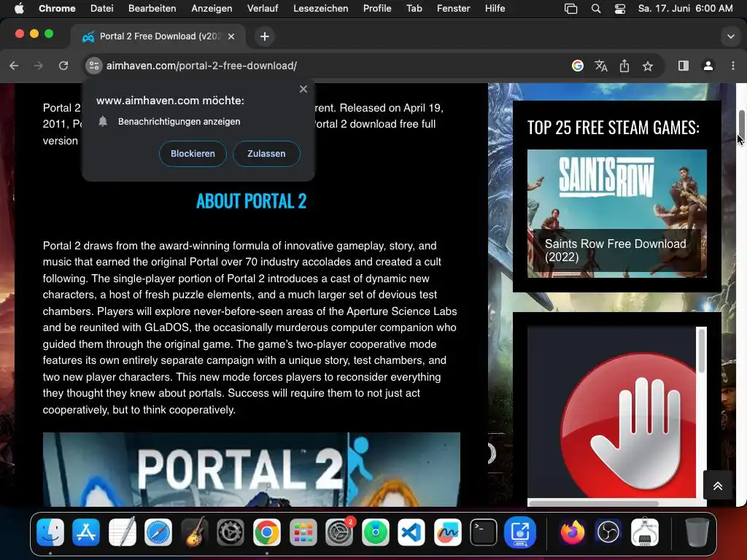This screenshot has width=747, height=560.
Task: Click Saints Row Free Download (2022) link
Action: [616, 250]
